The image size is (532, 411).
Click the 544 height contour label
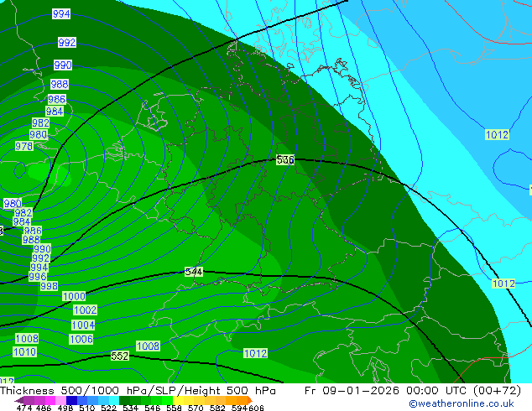[194, 272]
